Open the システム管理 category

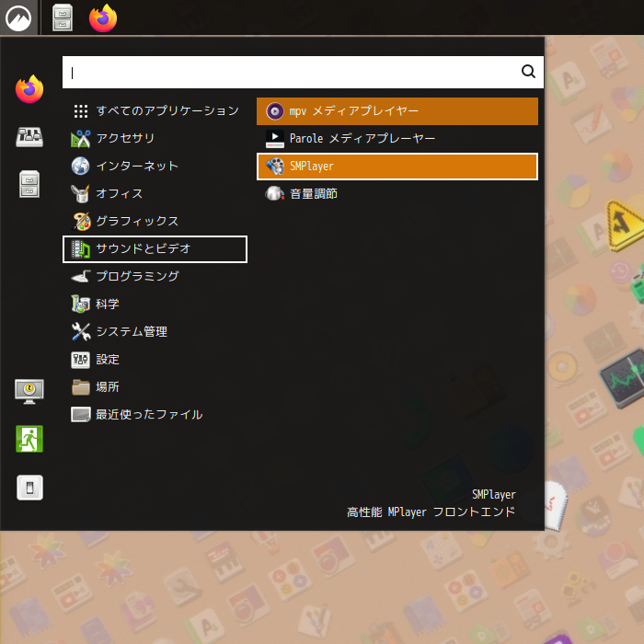(155, 331)
